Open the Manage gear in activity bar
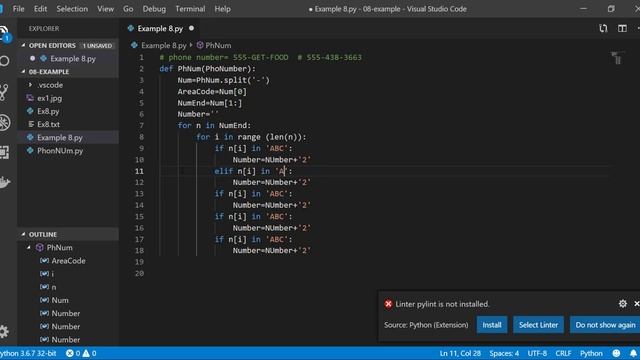The image size is (640, 360). coord(4,331)
